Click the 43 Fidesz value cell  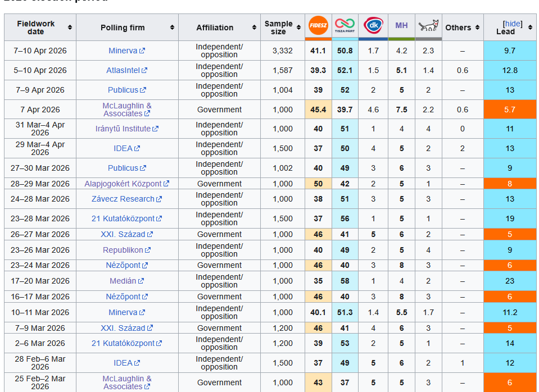(x=318, y=382)
